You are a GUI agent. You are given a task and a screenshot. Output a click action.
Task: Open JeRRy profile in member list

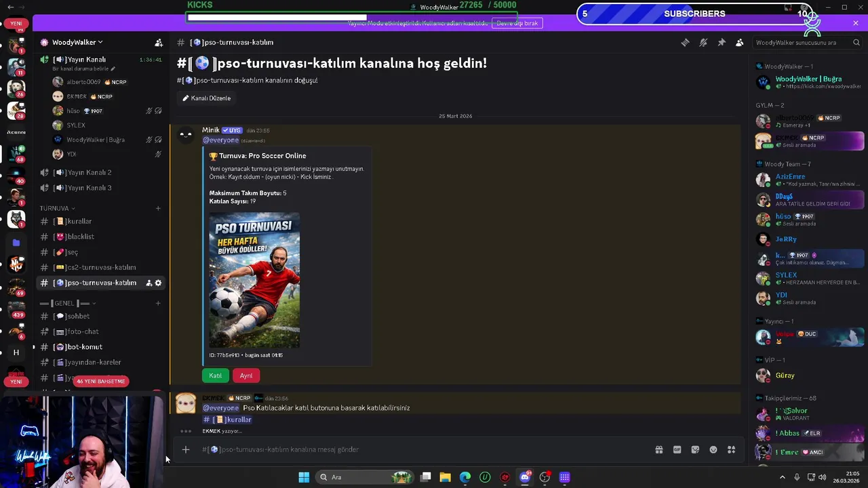pos(810,239)
